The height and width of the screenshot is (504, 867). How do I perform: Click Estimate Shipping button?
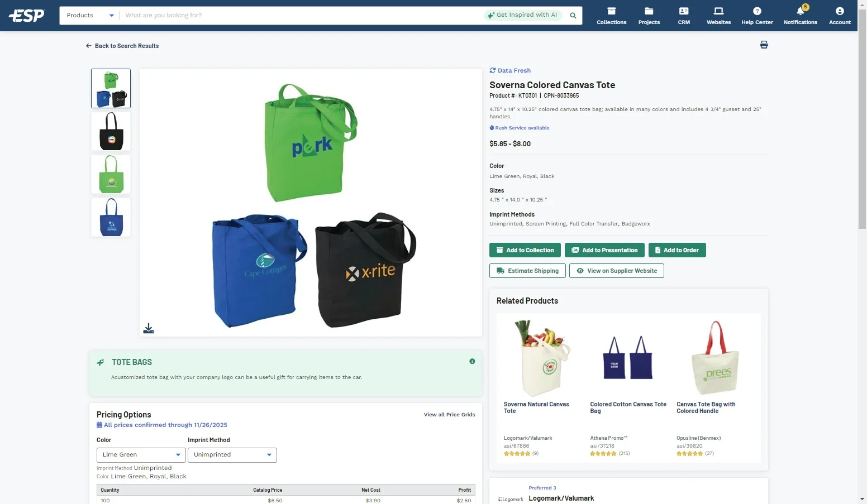[x=527, y=271]
